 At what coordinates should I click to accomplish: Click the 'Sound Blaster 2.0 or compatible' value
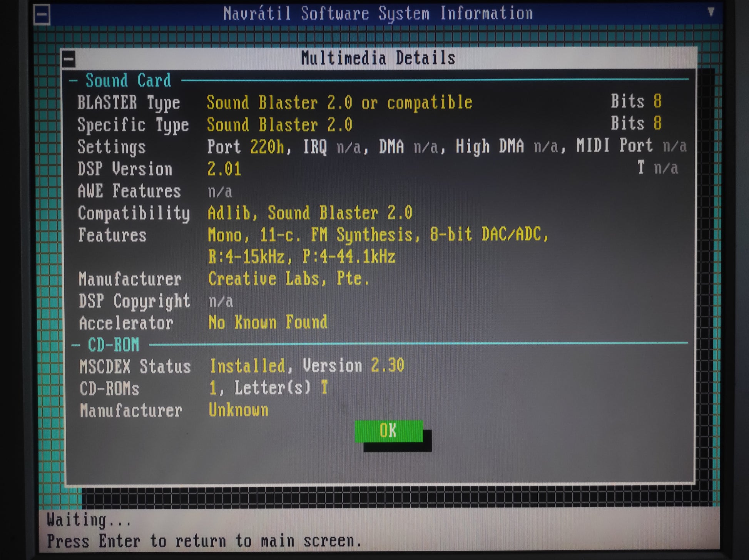point(339,103)
